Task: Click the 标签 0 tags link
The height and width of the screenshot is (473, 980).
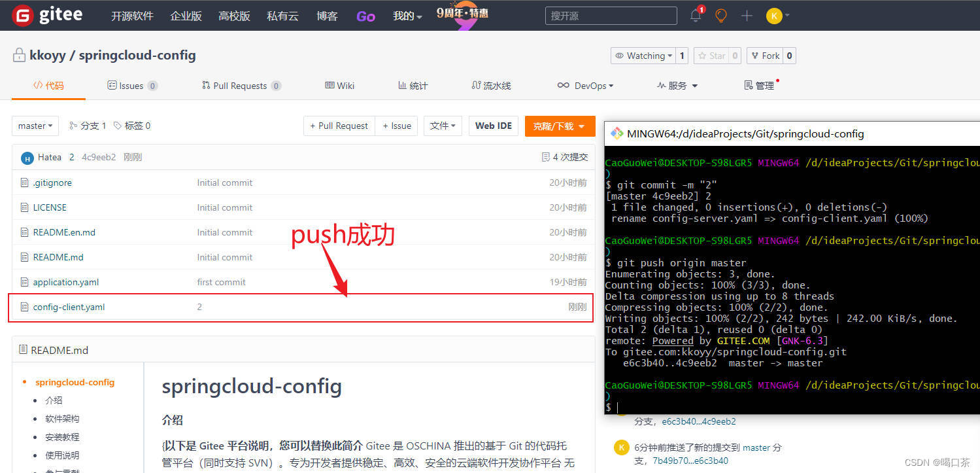Action: click(132, 126)
